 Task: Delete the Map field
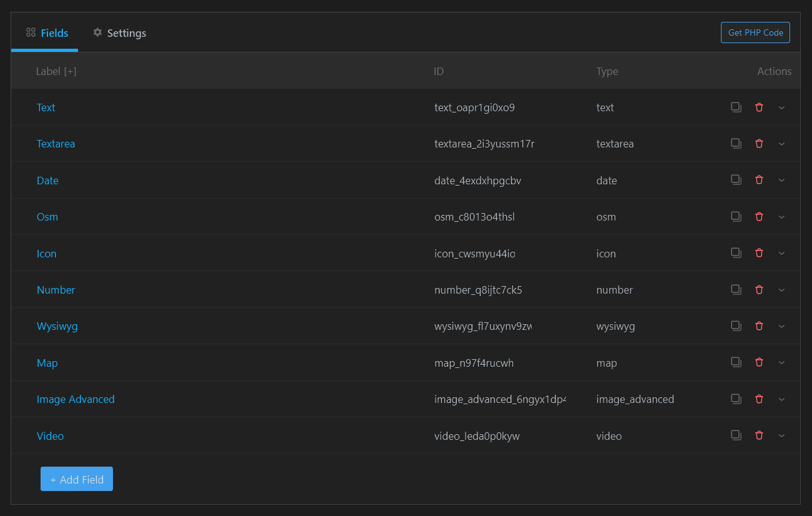pyautogui.click(x=759, y=362)
